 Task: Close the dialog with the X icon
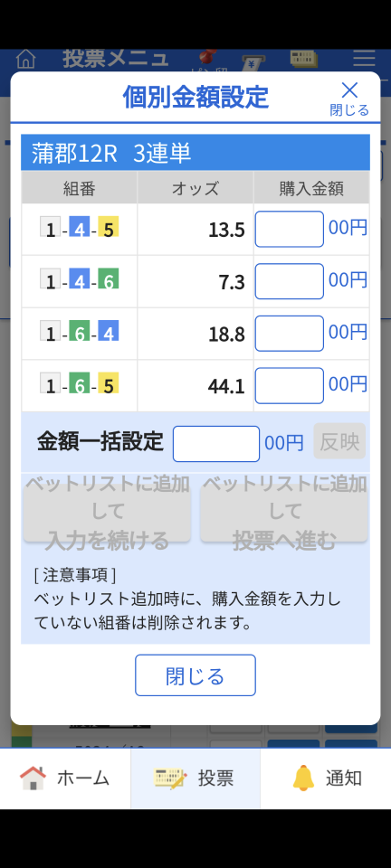pos(349,98)
